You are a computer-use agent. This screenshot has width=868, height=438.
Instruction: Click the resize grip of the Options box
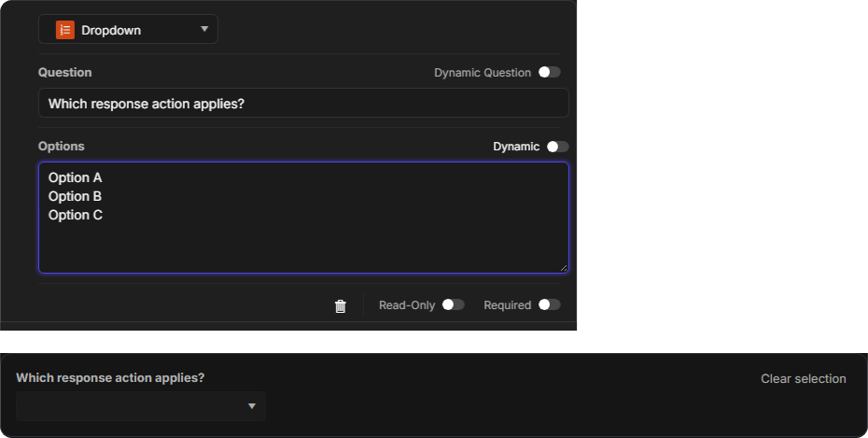(x=564, y=268)
